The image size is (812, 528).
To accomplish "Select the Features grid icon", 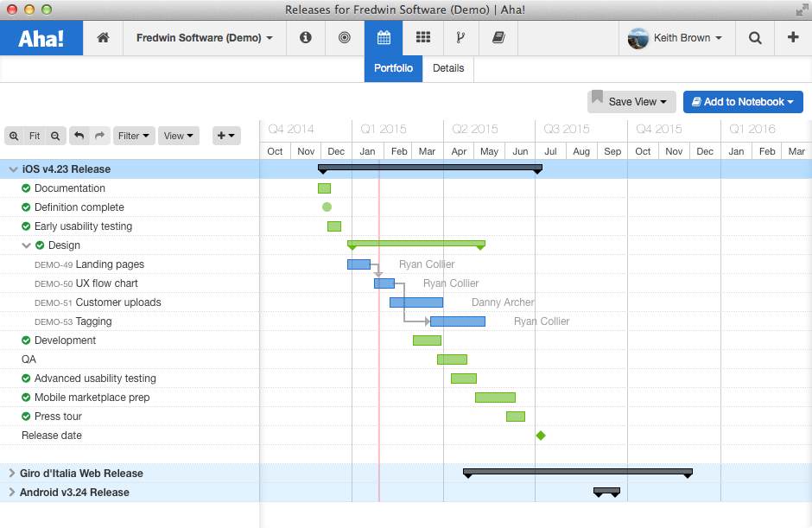I will 422,38.
